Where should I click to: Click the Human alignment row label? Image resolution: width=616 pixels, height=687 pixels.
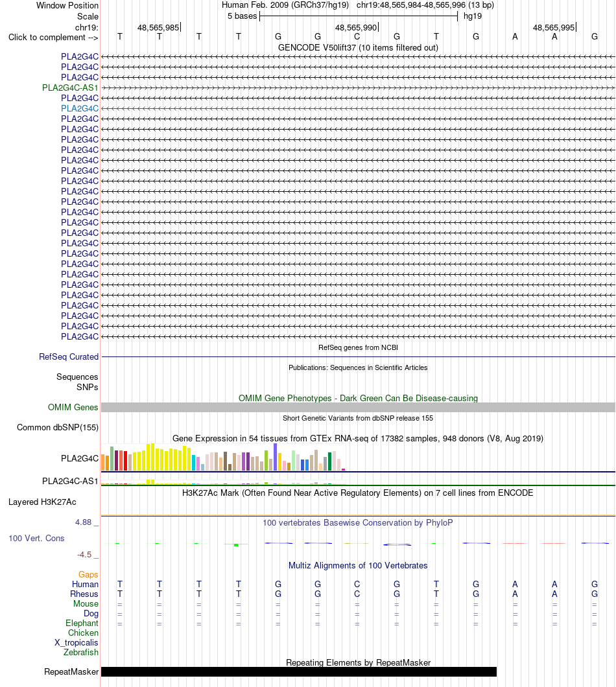click(x=85, y=584)
